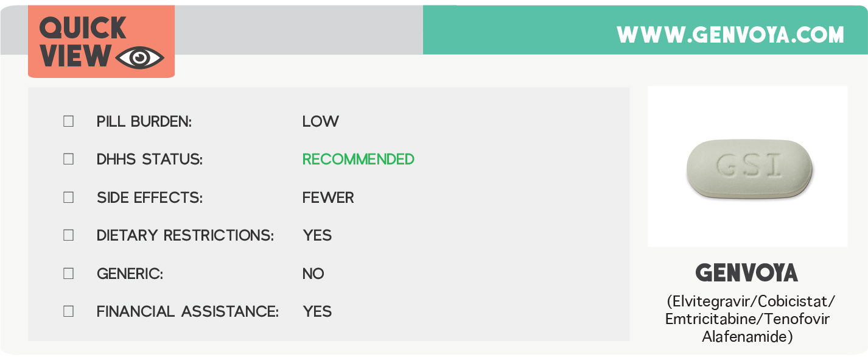This screenshot has height=360, width=868.
Task: Click the Generic label text
Action: (x=130, y=274)
